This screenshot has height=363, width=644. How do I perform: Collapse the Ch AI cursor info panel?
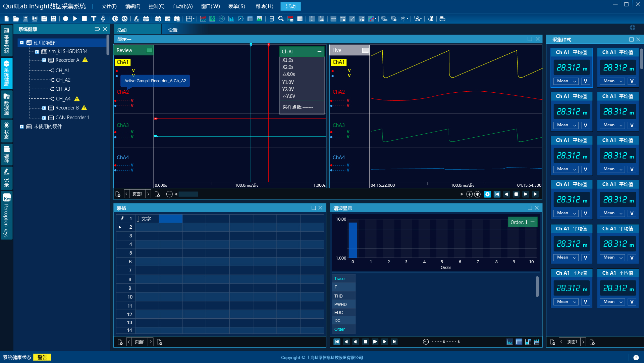pyautogui.click(x=319, y=51)
